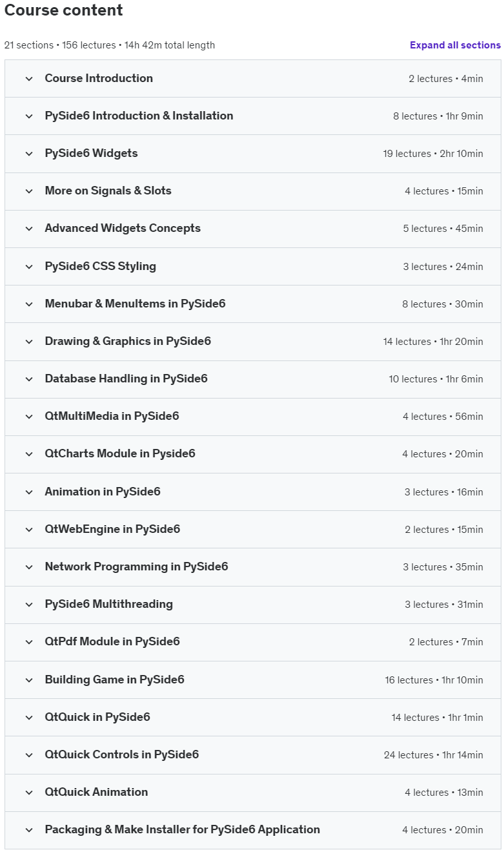Screen dimensions: 504x852
Task: Expand chevron for Network Programming in PySide6
Action: (x=29, y=567)
